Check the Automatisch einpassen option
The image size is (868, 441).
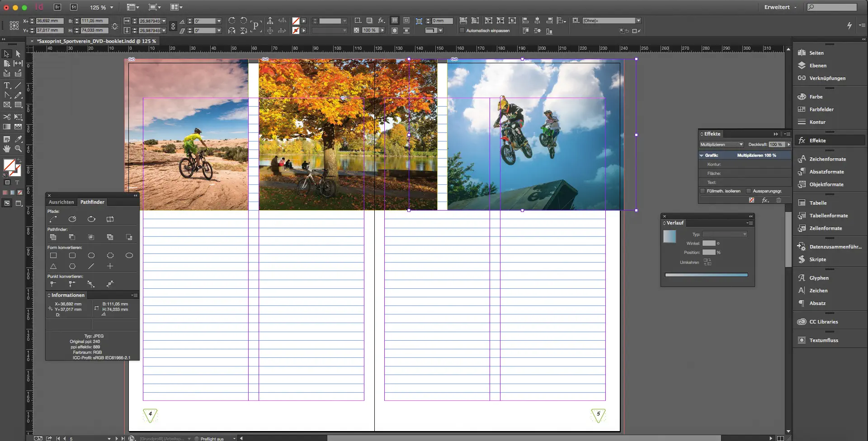tap(462, 31)
